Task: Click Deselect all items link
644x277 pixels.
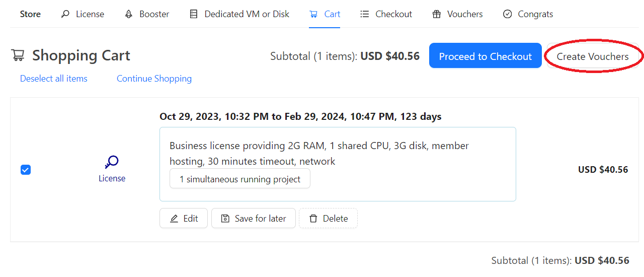Action: [x=54, y=79]
